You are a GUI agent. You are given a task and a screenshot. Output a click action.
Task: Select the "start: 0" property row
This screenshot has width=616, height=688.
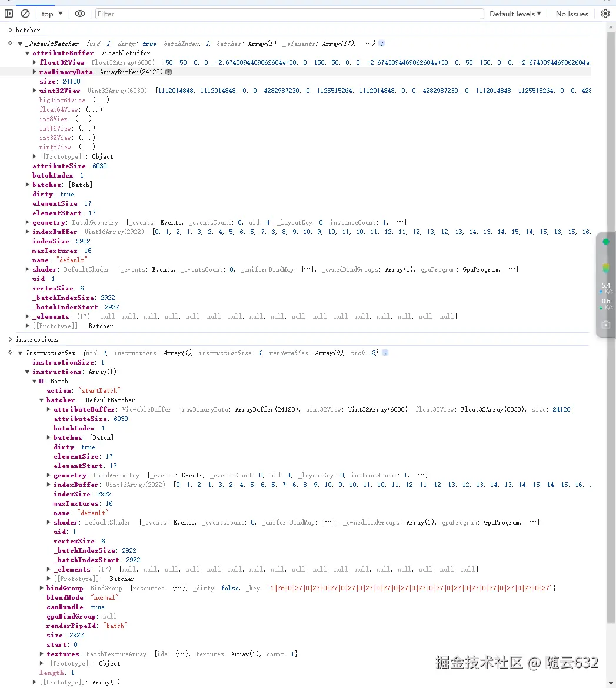62,644
